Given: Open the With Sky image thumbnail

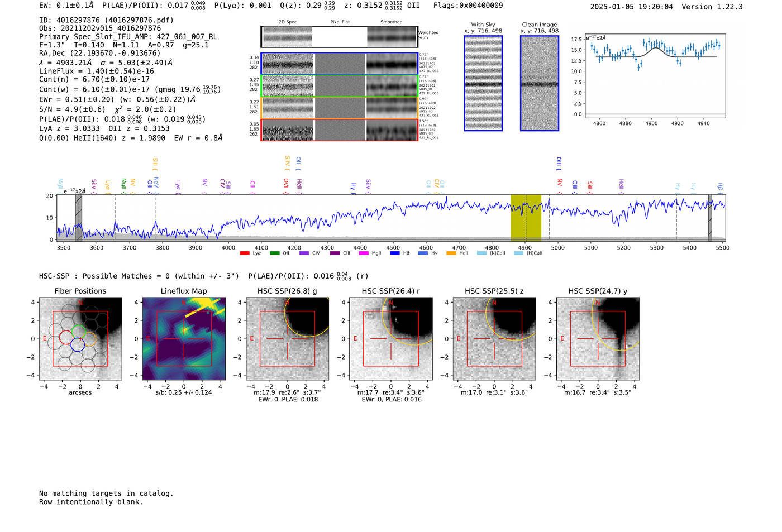Looking at the screenshot, I should point(483,83).
